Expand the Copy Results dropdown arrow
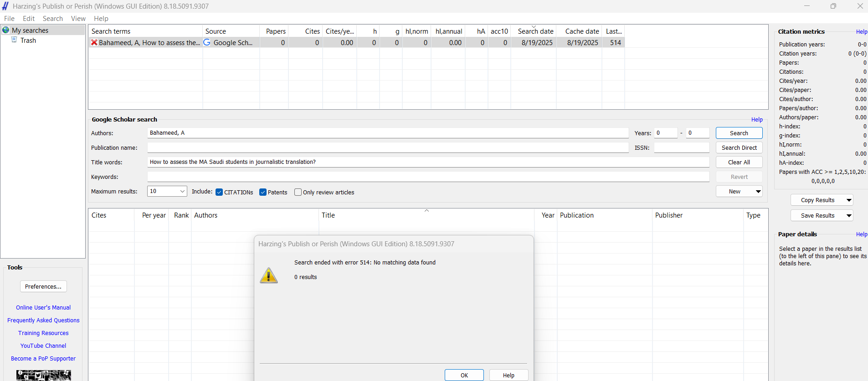868x381 pixels. pyautogui.click(x=849, y=200)
